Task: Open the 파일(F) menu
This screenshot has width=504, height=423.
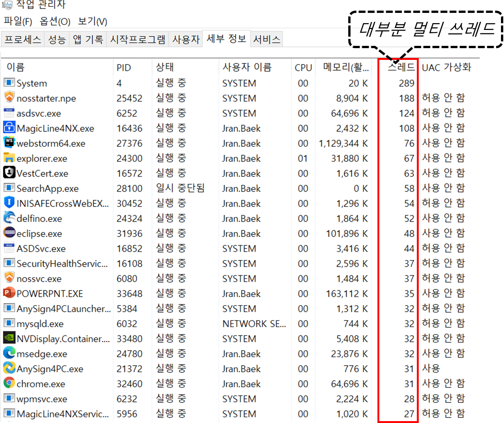Action: click(x=18, y=21)
